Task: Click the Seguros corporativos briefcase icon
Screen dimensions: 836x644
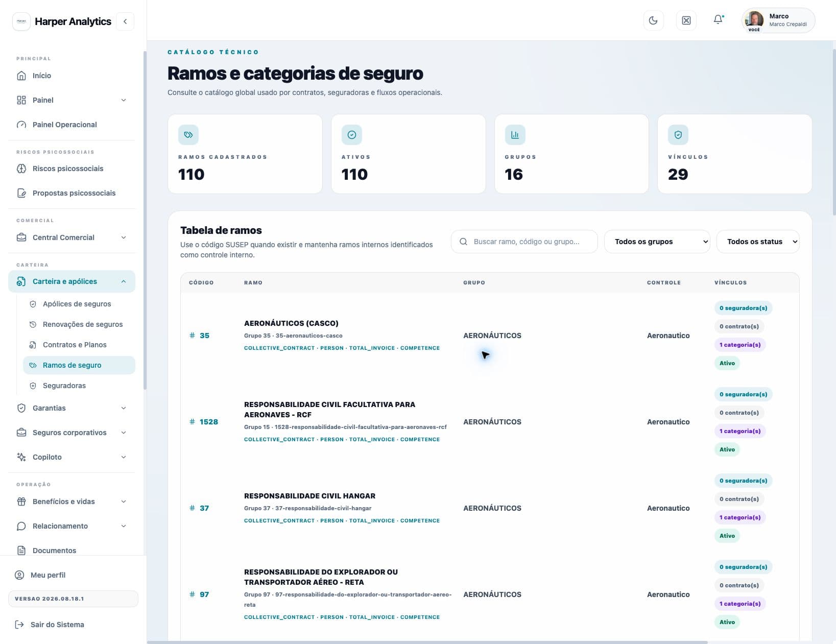Action: coord(21,433)
